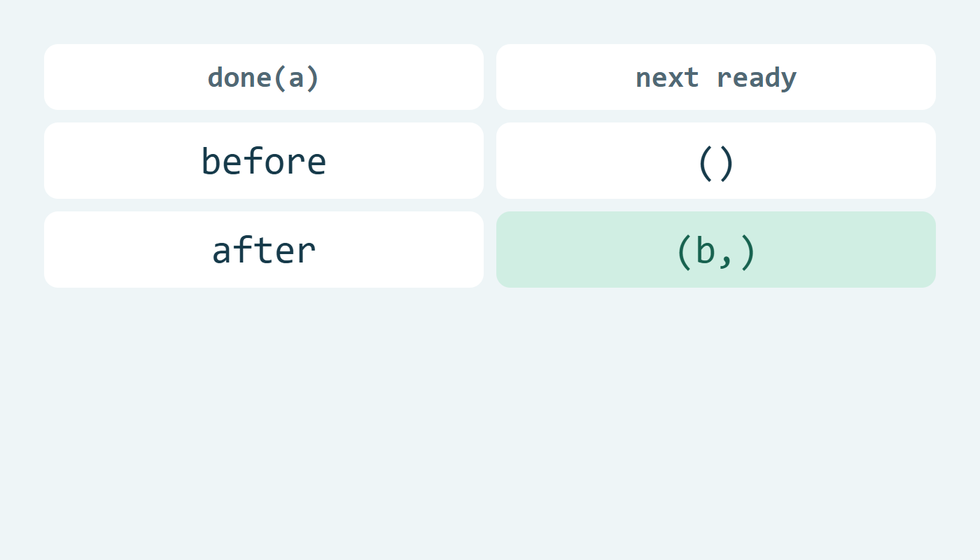Click the word next in the right header
This screenshot has width=980, height=560.
(667, 78)
